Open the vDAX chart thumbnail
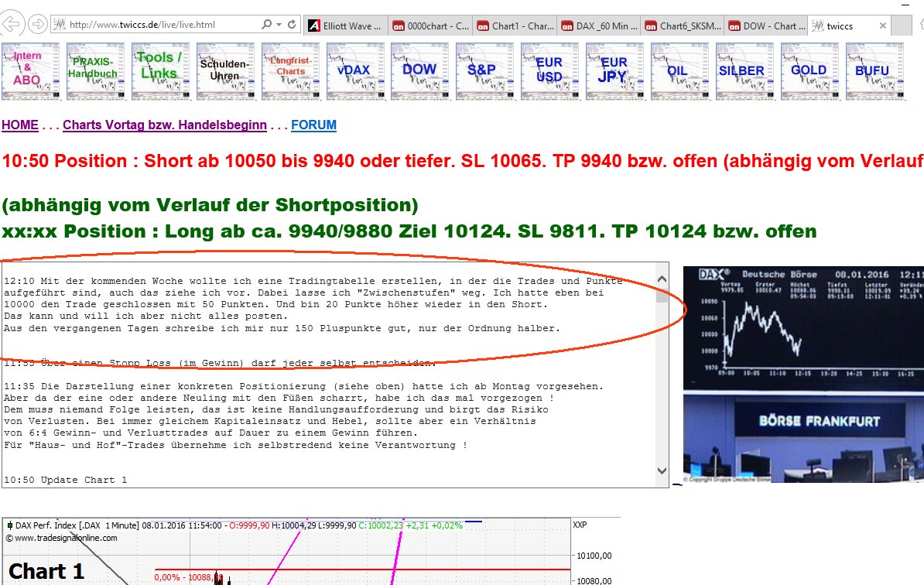 click(355, 71)
